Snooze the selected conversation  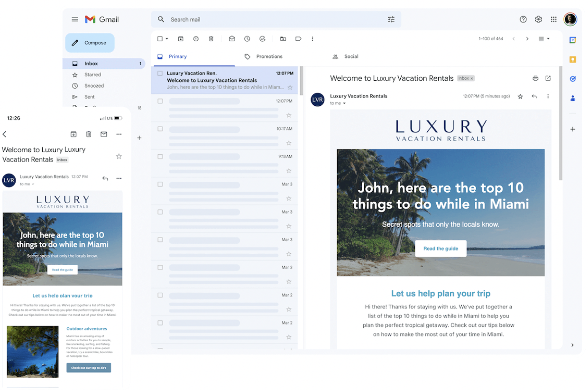247,38
